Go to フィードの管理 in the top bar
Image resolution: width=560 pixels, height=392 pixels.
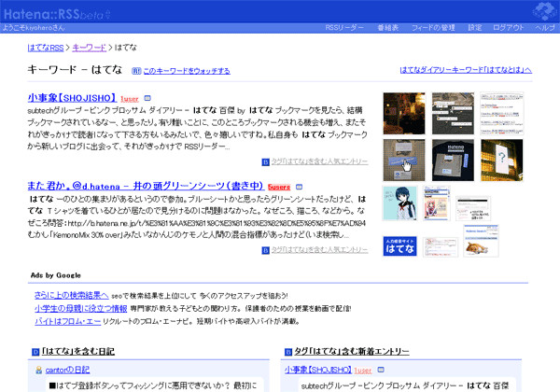(433, 28)
